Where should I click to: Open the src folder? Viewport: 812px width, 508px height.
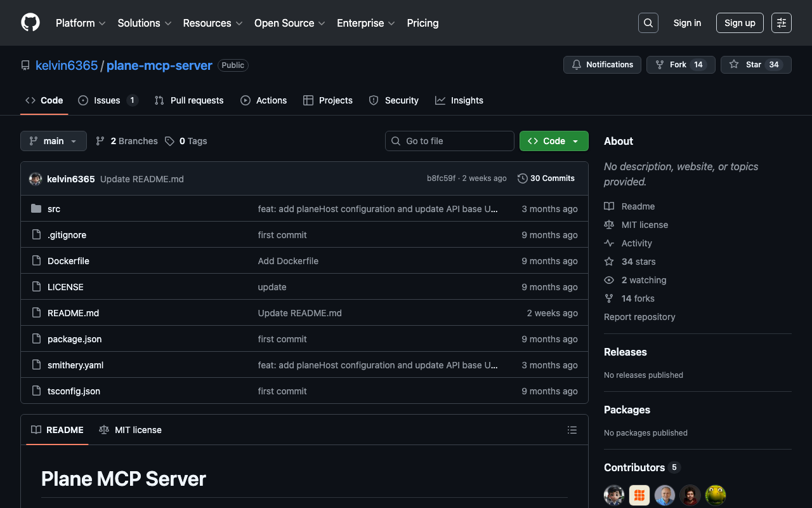click(54, 209)
